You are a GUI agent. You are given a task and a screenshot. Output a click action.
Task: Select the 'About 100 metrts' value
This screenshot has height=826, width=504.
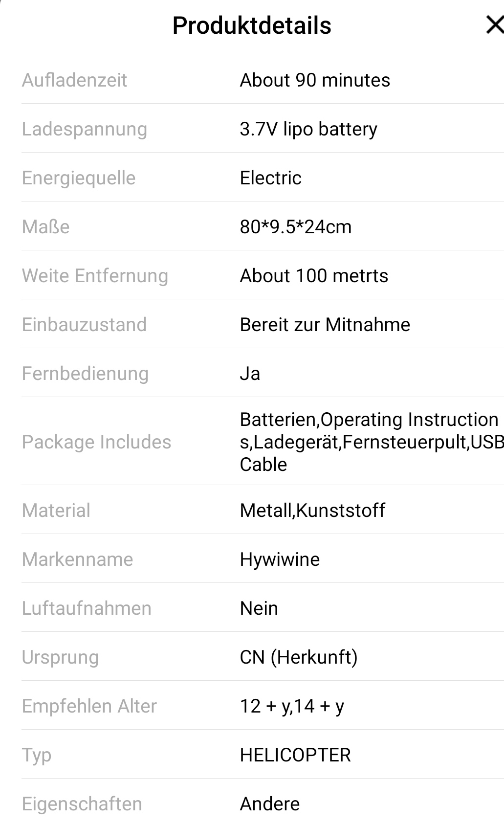(x=314, y=276)
